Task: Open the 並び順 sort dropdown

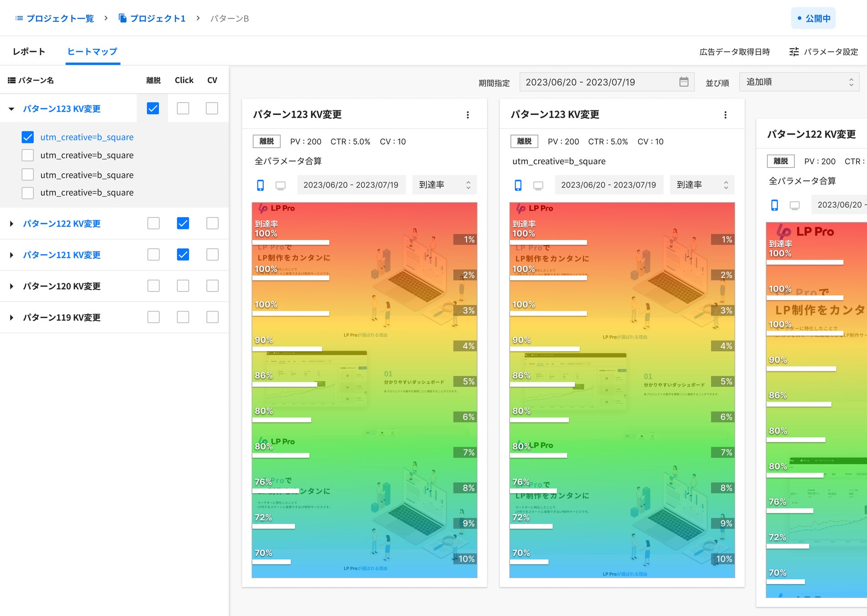Action: coord(799,82)
